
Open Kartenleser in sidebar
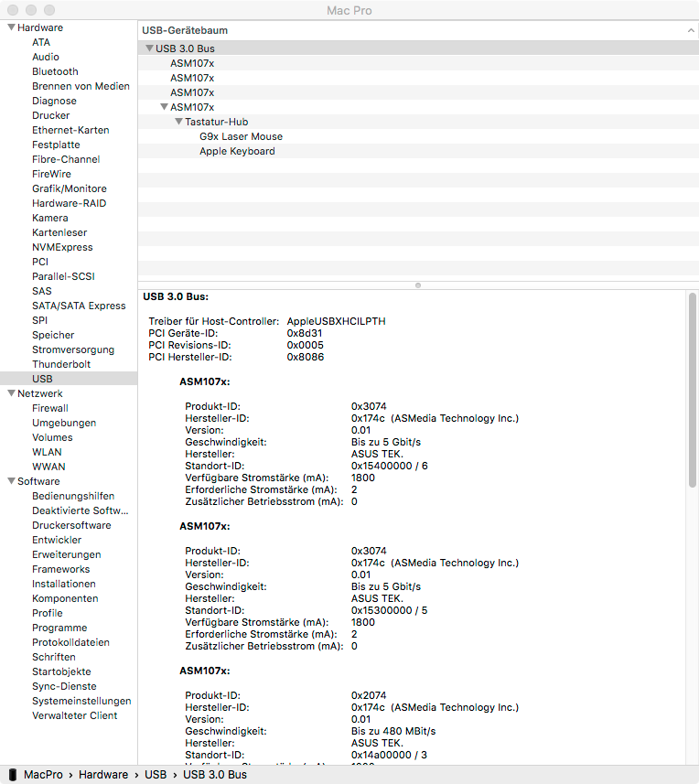pyautogui.click(x=59, y=232)
